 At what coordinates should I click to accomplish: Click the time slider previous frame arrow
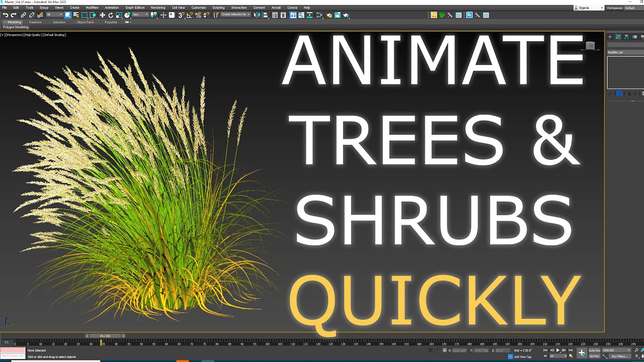point(87,335)
